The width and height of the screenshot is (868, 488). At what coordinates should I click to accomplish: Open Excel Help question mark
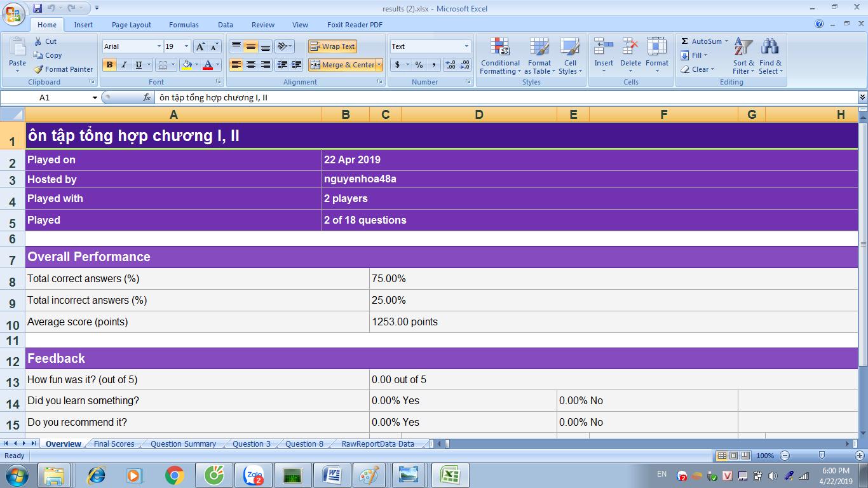click(819, 24)
